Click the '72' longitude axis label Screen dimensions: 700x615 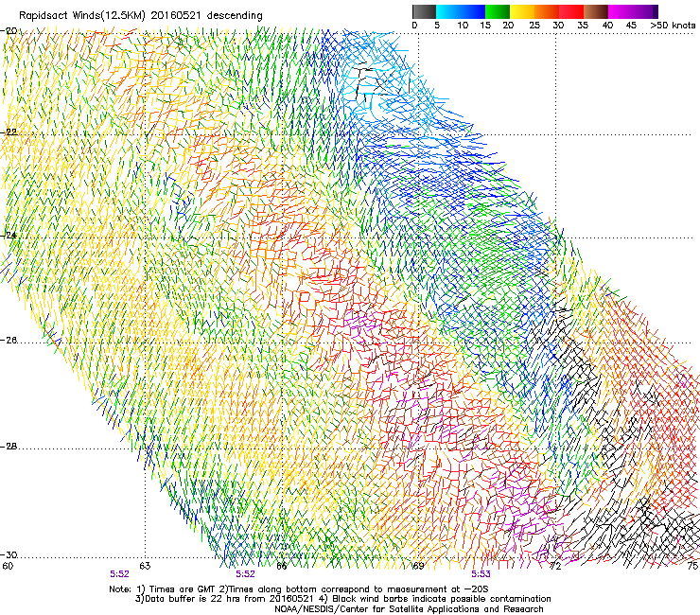point(555,566)
